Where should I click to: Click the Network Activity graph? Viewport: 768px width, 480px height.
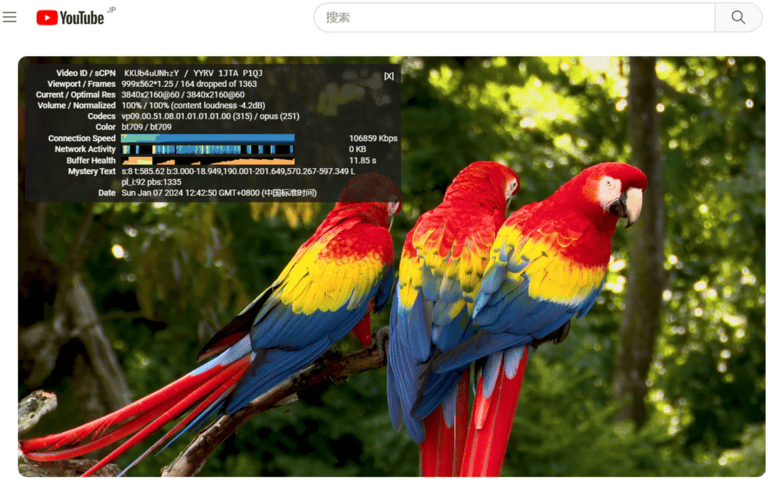208,149
